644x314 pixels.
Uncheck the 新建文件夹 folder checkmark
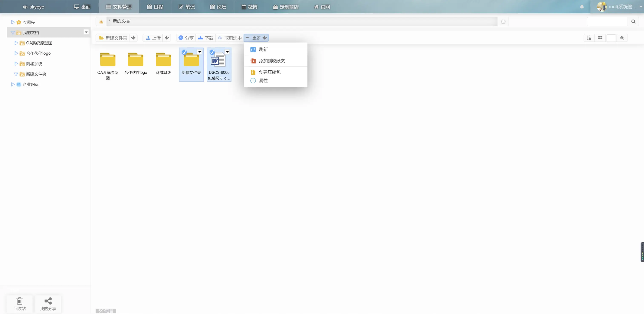[184, 52]
